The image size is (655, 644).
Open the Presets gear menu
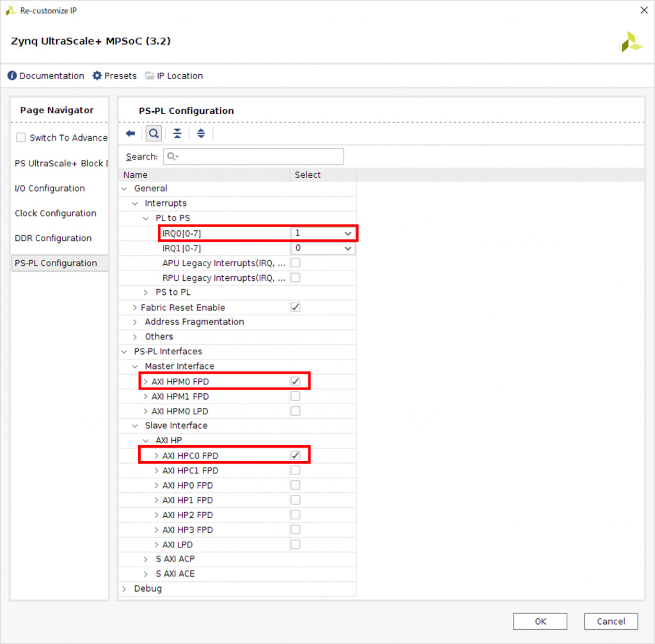[x=115, y=75]
